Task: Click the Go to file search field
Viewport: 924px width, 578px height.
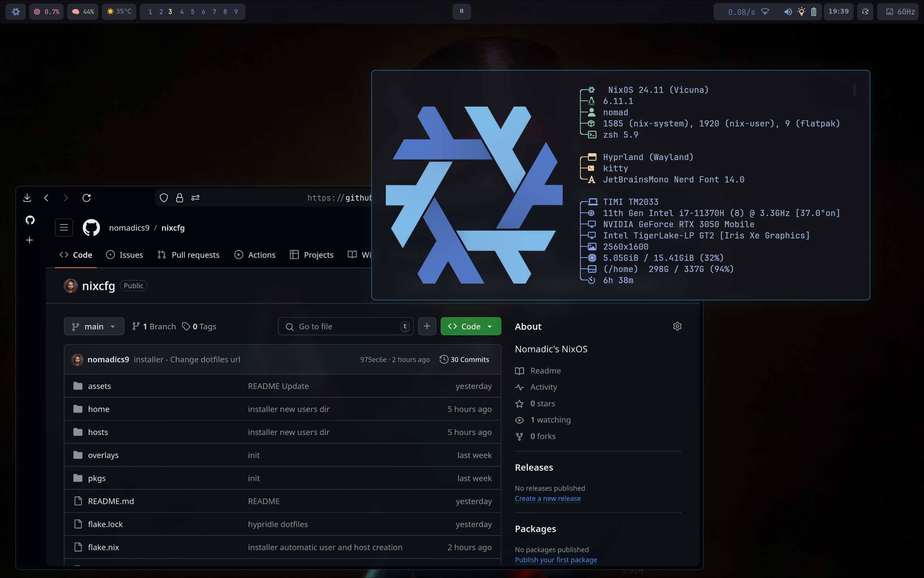Action: click(x=345, y=326)
